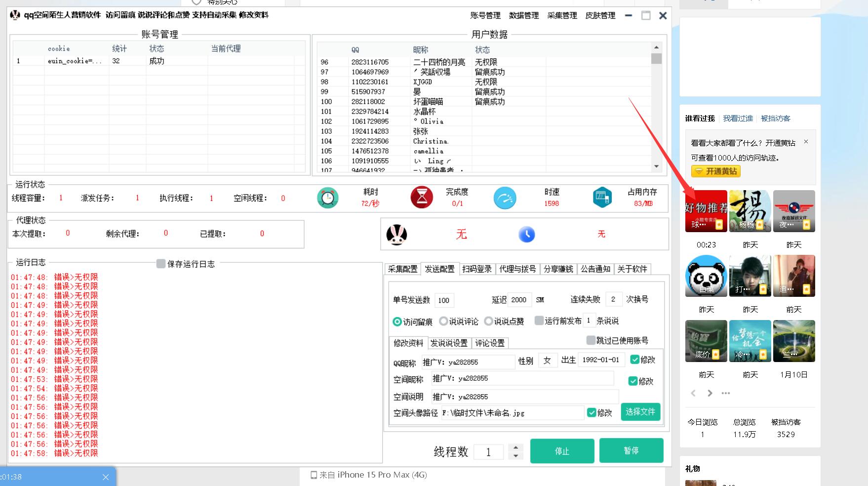Click the rabbit logo icon in status panel

396,235
